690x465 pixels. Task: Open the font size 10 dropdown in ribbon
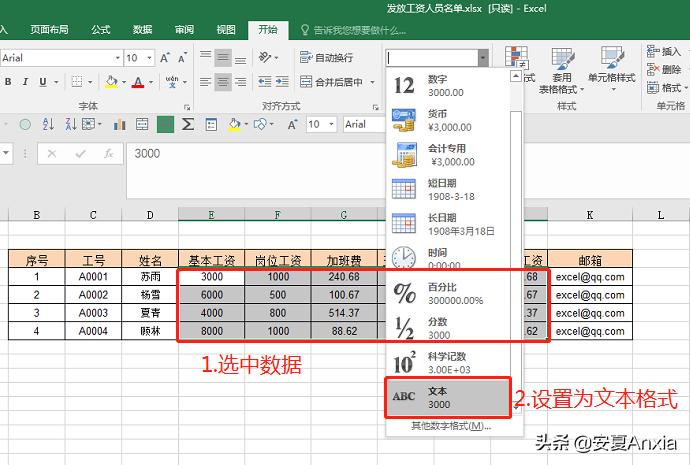point(150,58)
